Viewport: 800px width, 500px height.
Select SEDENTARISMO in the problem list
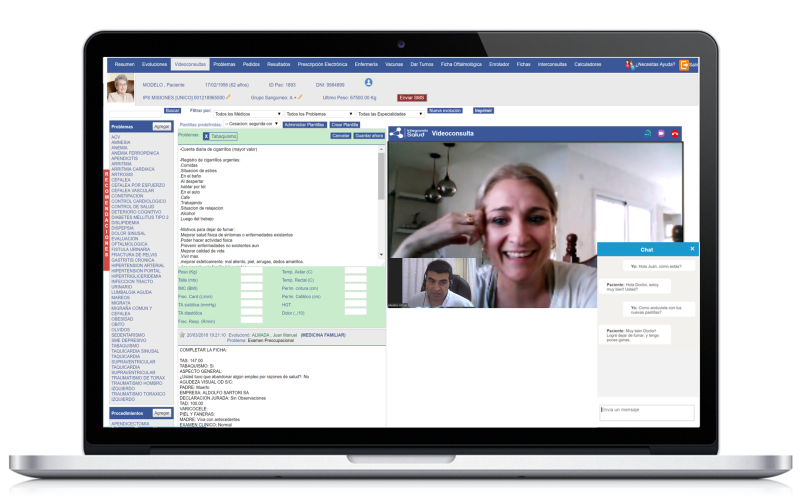coord(128,335)
